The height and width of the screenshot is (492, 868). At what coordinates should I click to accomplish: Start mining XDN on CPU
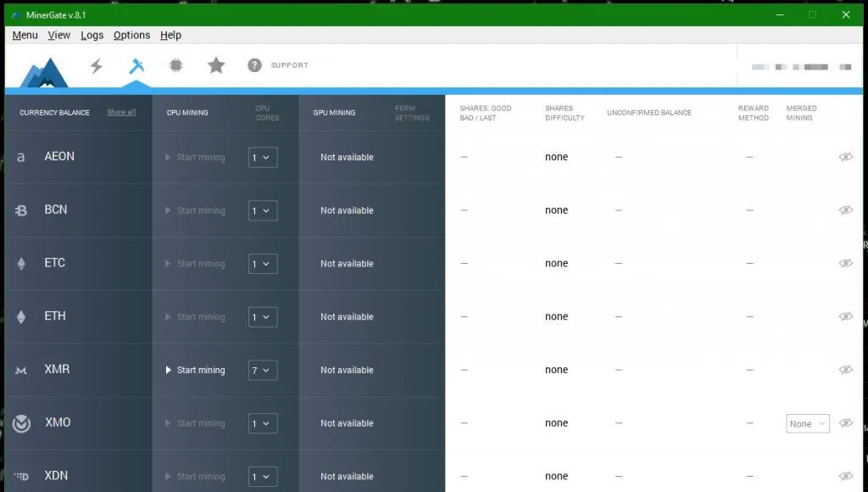coord(196,477)
